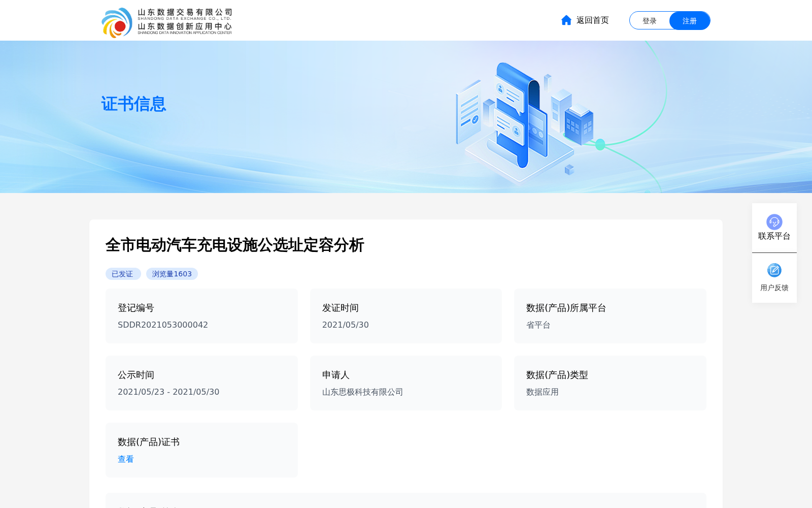Open the 用户反馈 feedback label

coord(774,288)
